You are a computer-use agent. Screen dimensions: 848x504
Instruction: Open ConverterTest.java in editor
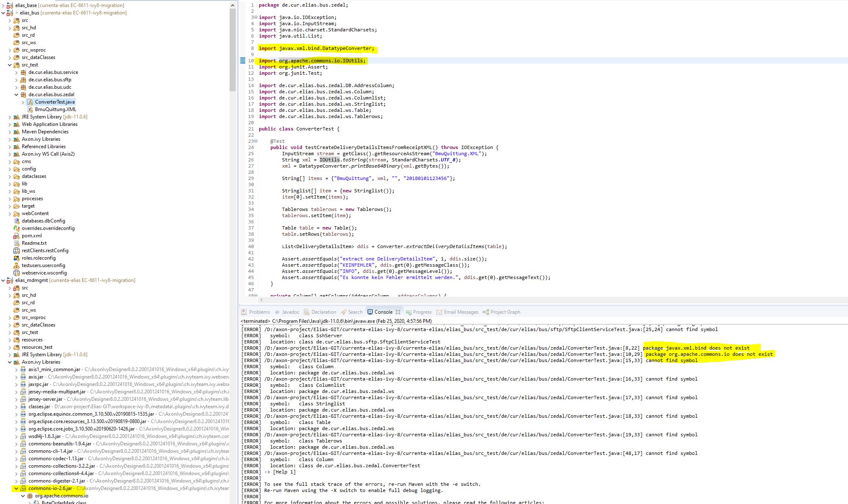[x=54, y=102]
